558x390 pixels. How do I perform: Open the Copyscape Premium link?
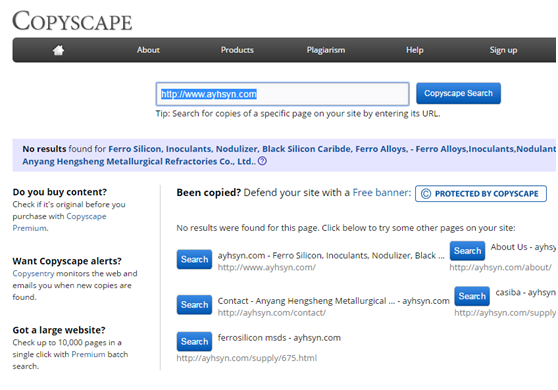[x=59, y=222]
